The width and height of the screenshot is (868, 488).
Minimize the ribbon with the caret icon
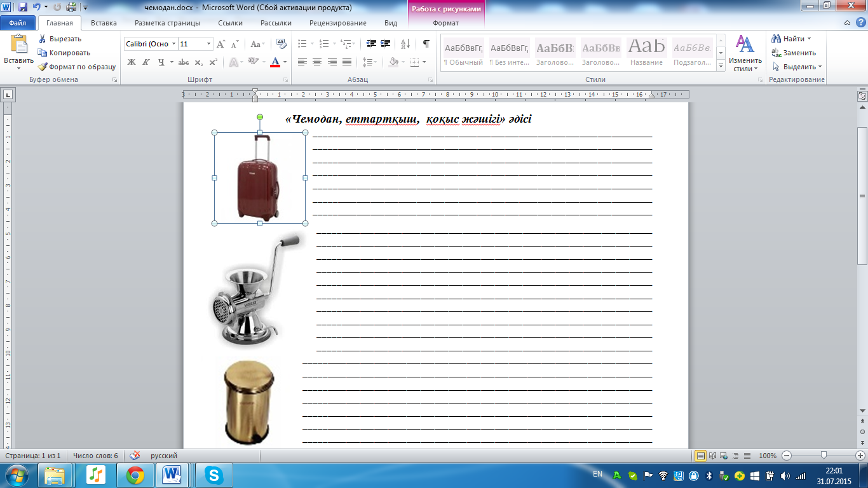(x=848, y=23)
